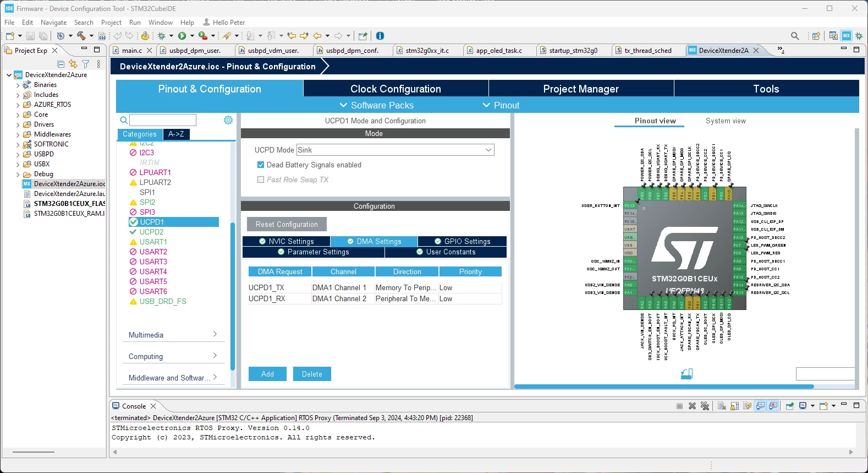Expand the Drivers folder in project tree
Viewport: 868px width, 473px height.
point(18,124)
